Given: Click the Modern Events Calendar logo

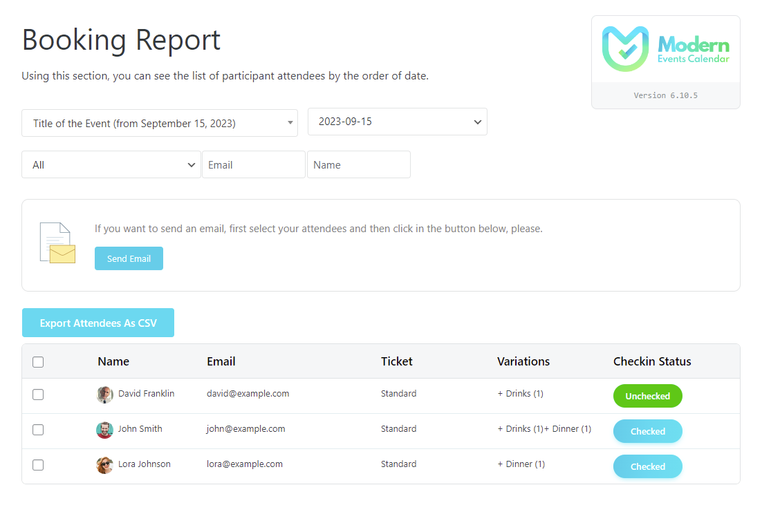Looking at the screenshot, I should (x=665, y=49).
